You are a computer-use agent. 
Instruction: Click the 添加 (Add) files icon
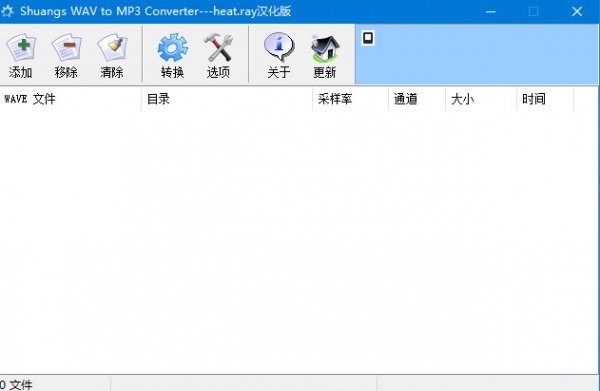click(21, 48)
